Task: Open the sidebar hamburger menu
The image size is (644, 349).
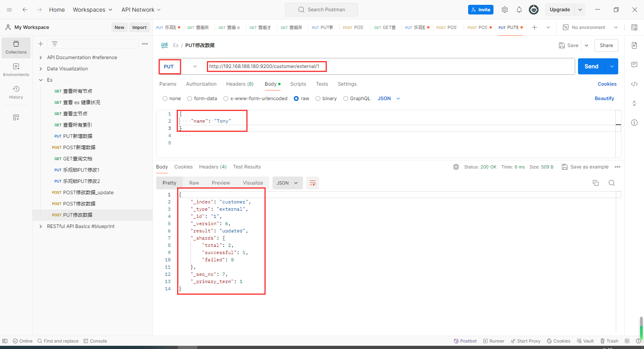Action: [9, 10]
